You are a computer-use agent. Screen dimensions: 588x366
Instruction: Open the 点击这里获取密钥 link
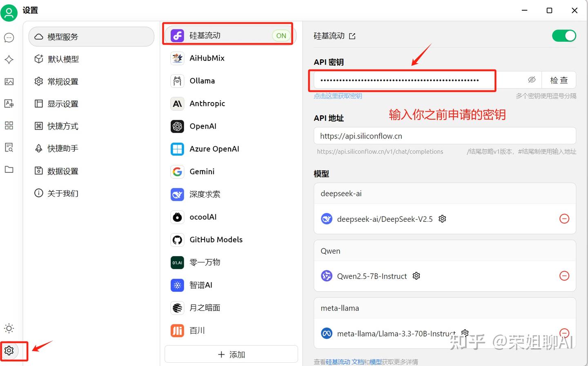click(x=338, y=96)
